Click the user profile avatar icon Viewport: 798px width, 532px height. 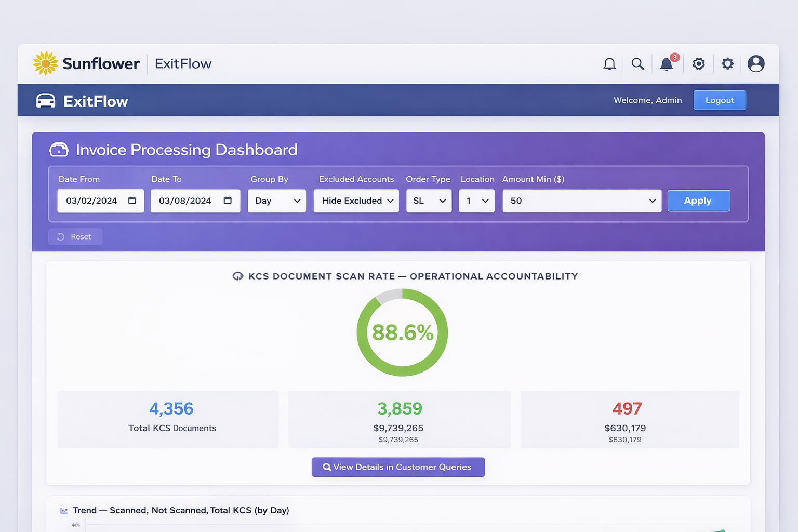[x=756, y=63]
